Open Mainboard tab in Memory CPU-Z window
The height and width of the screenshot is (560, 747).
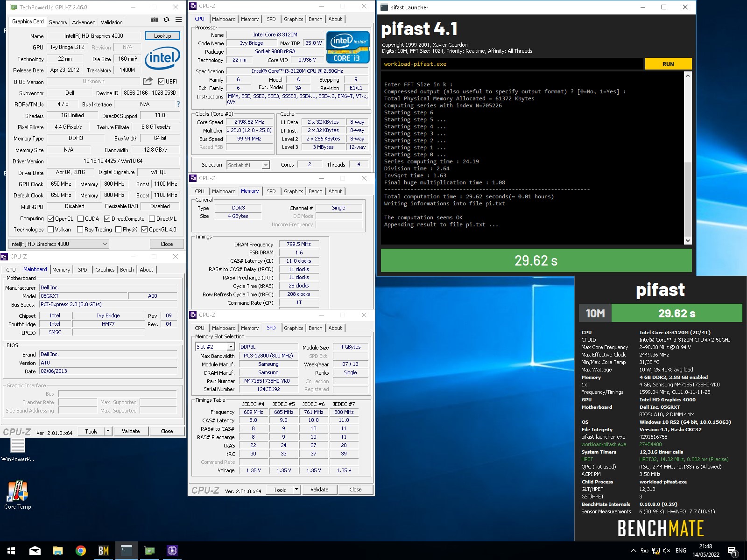pyautogui.click(x=224, y=191)
